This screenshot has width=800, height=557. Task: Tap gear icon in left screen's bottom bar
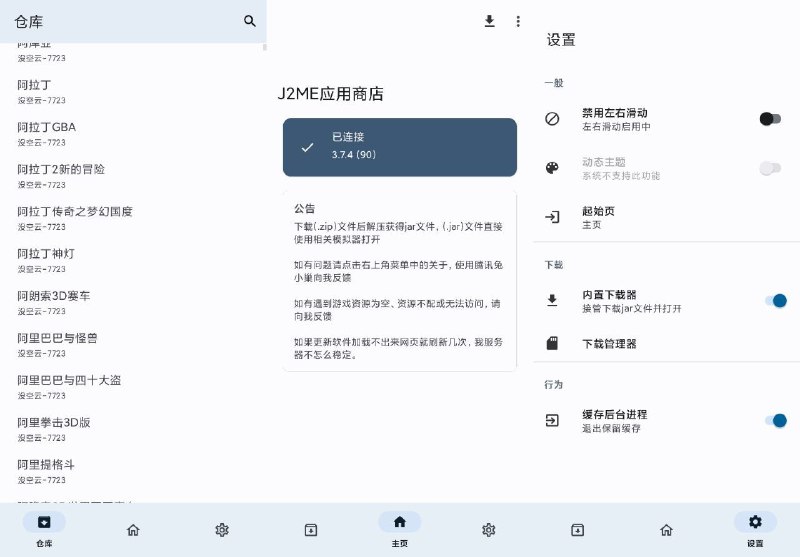coord(222,529)
